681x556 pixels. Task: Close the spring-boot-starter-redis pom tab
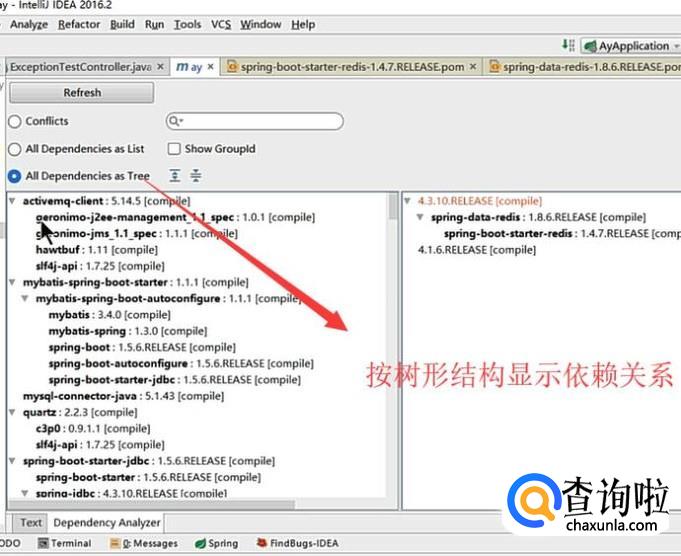[473, 66]
